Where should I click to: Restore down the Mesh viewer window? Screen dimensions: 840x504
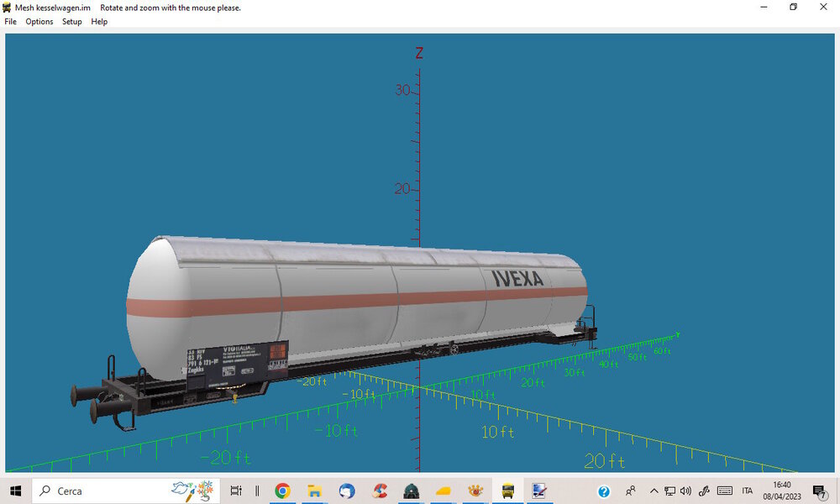point(794,7)
